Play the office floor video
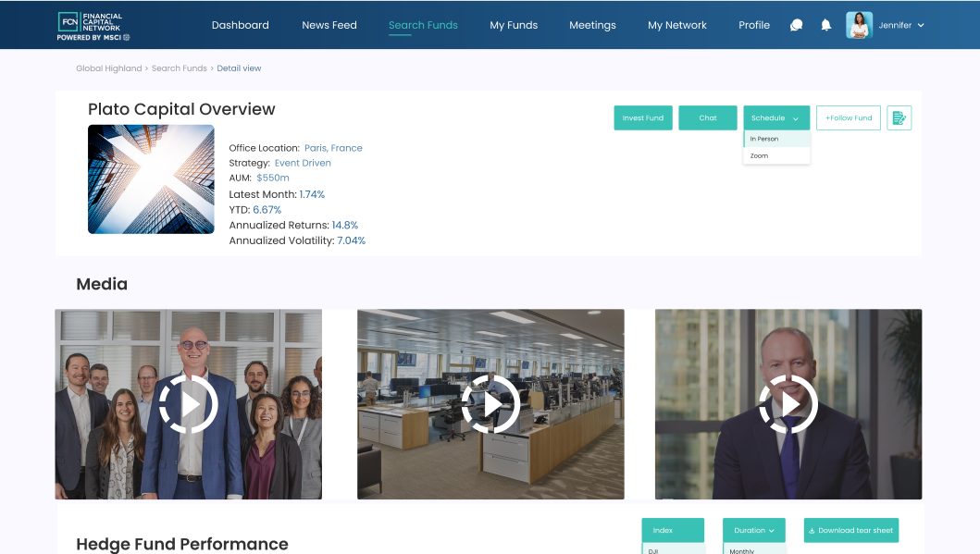 (x=490, y=404)
